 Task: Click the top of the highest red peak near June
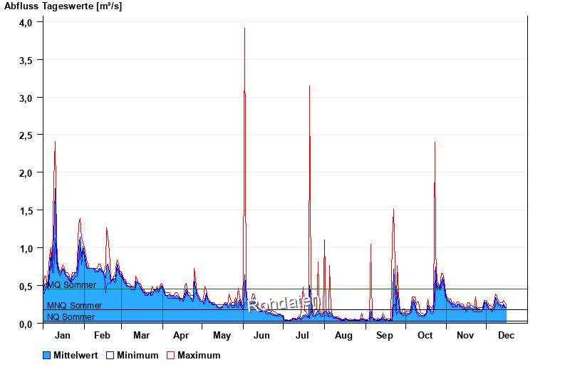pos(244,29)
